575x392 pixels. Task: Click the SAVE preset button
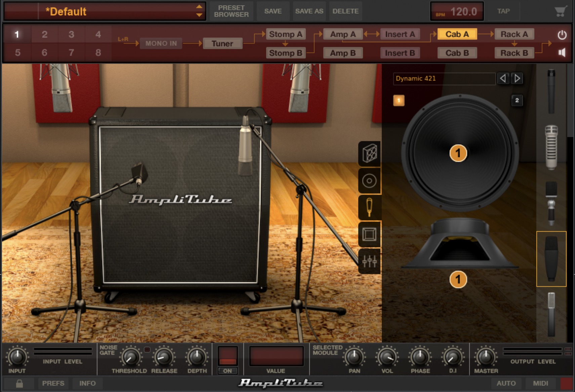click(x=273, y=11)
